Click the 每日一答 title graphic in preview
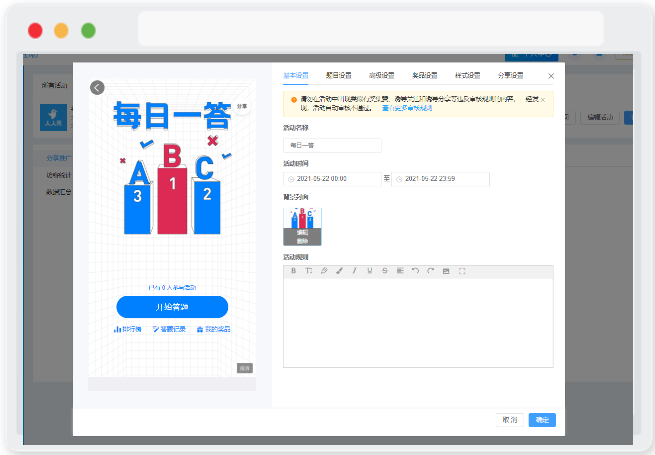Screen dimensions: 655x455 coord(172,116)
